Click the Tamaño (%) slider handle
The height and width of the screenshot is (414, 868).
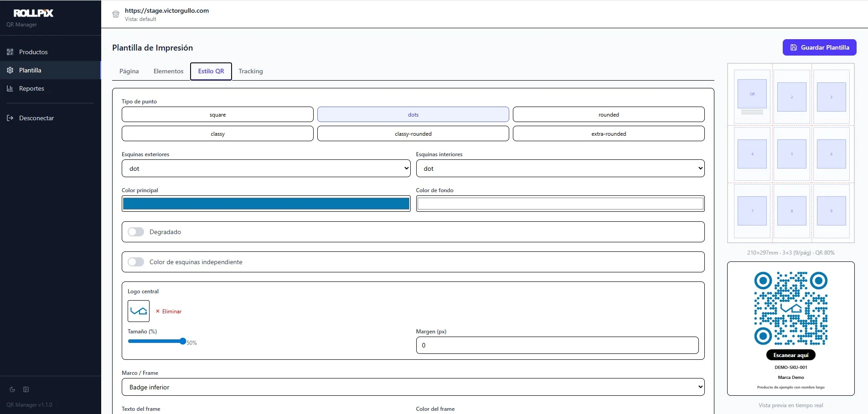(x=183, y=341)
